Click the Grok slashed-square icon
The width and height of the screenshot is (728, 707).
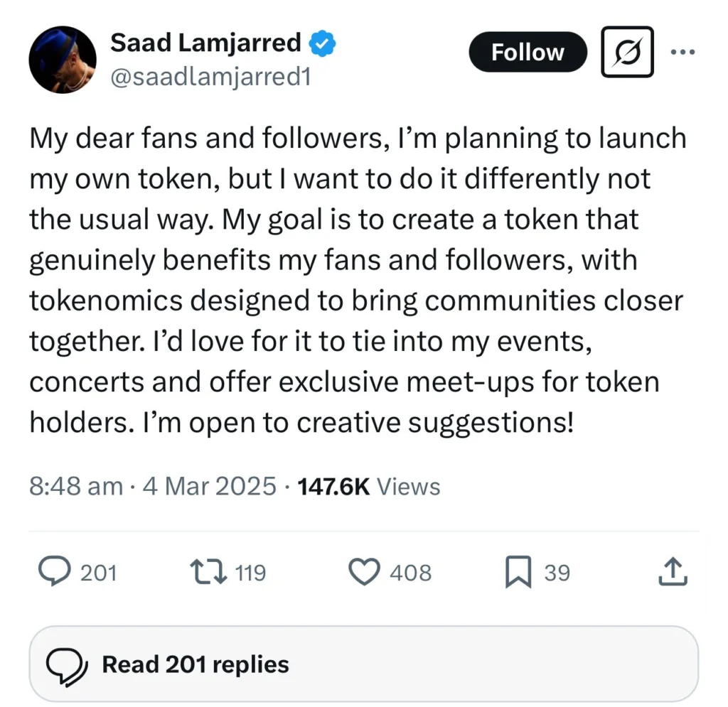627,52
